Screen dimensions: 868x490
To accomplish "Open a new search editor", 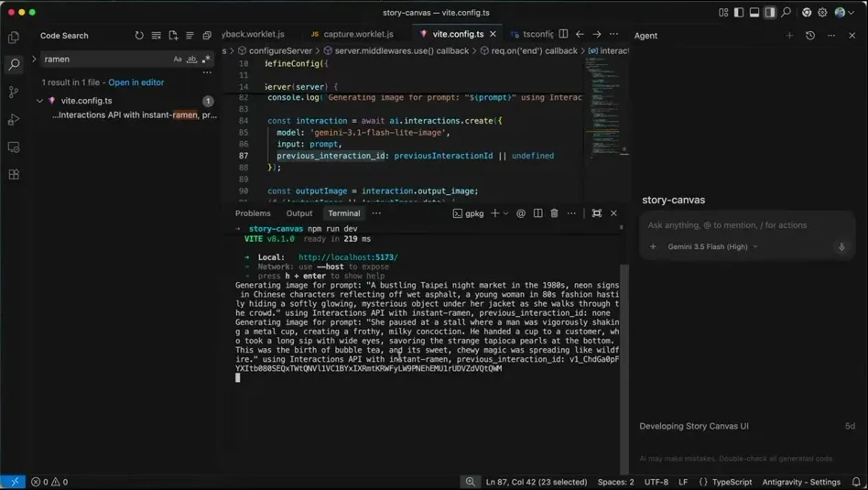I will (173, 36).
